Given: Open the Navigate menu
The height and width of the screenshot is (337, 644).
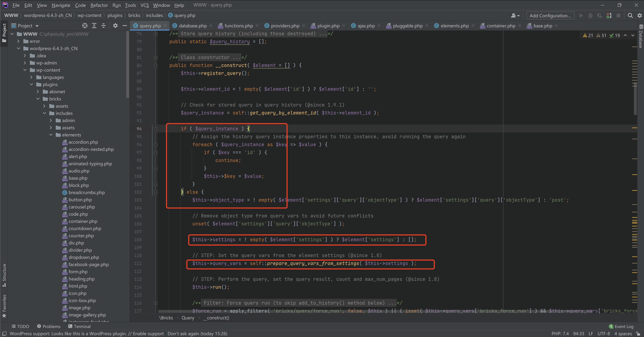Looking at the screenshot, I should point(61,5).
